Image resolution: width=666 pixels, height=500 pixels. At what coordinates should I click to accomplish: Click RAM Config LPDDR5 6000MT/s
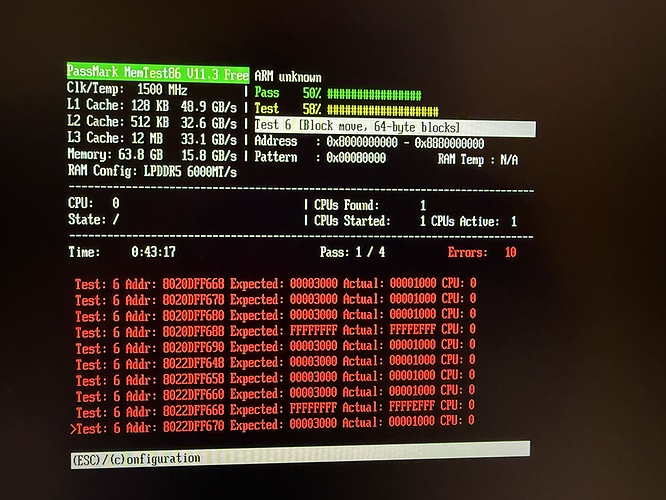coord(152,171)
